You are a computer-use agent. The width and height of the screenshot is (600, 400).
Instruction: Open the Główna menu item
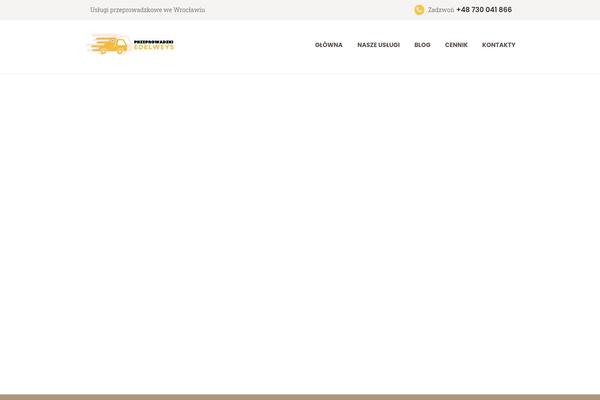(329, 45)
